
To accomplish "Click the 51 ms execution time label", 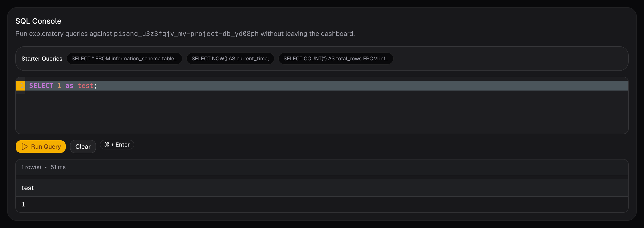I will click(58, 167).
